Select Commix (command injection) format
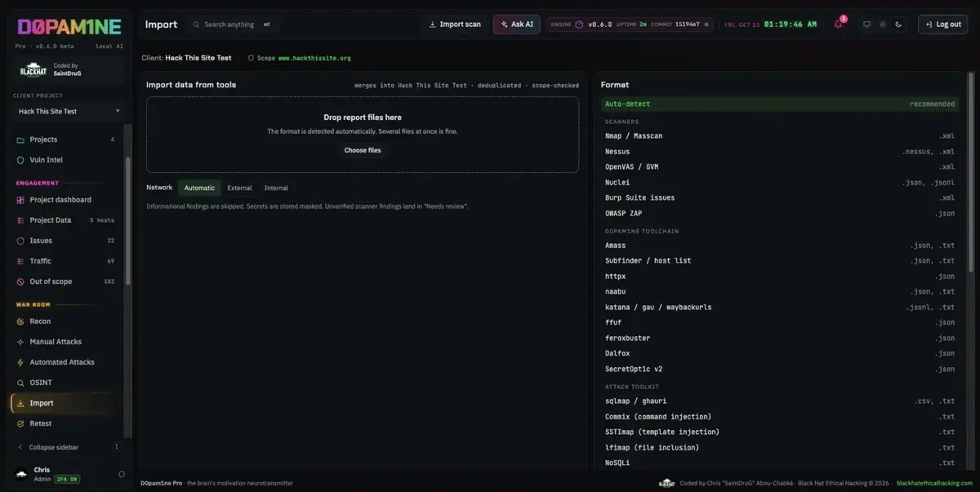Screen dimensions: 980x492 [x=780, y=416]
